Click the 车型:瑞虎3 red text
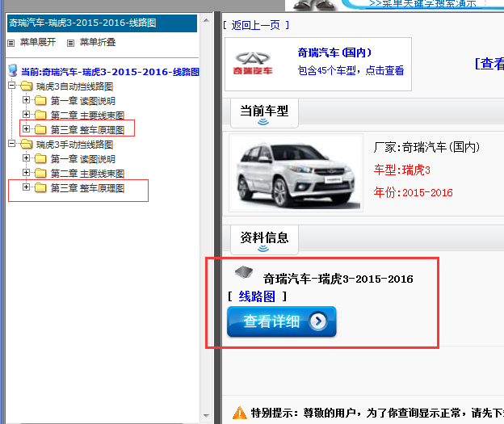Viewport: 504px width, 424px height. pos(401,170)
